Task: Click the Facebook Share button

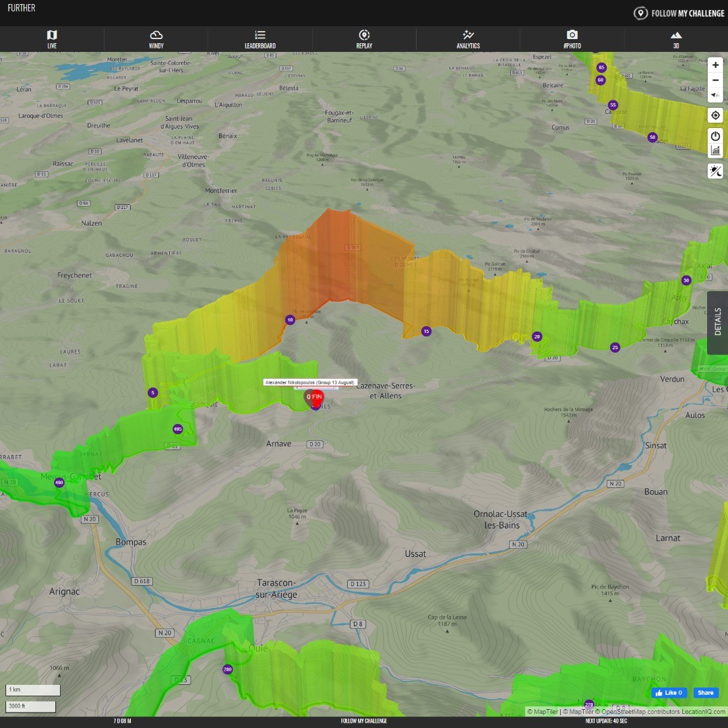Action: pos(705,693)
